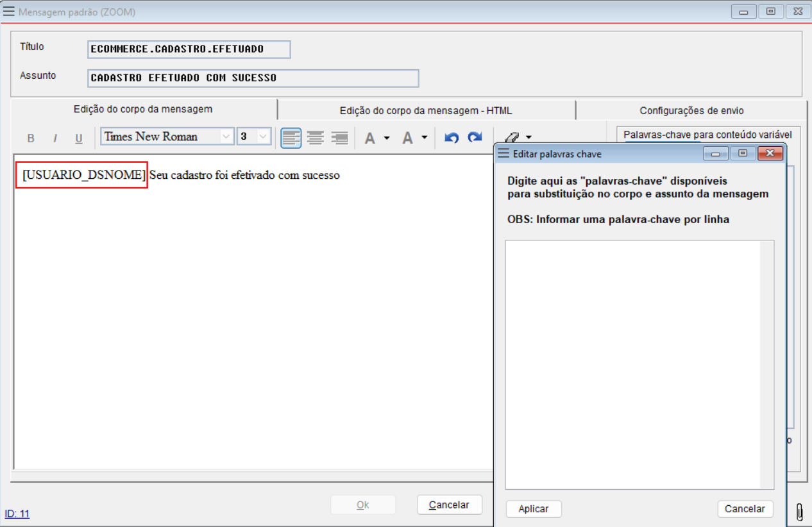
Task: Open the Configurações de envio tab
Action: [691, 110]
